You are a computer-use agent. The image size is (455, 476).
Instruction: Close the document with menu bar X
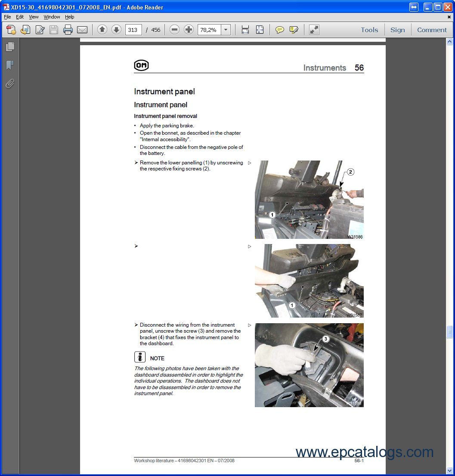pyautogui.click(x=449, y=17)
